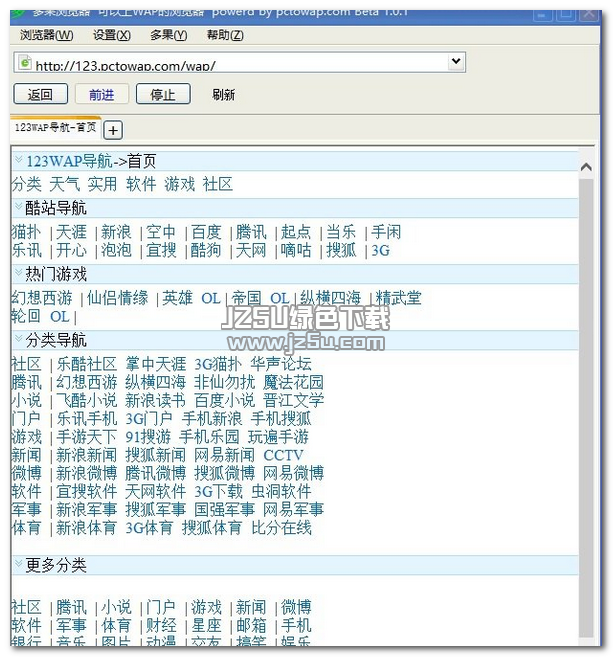Open the 魔法花园 link
Viewport: 613px width, 657px height.
point(293,382)
